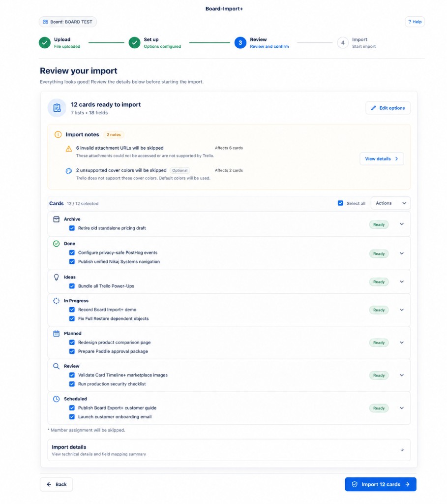Expand the Scheduled list chevron
The width and height of the screenshot is (447, 504).
[402, 408]
